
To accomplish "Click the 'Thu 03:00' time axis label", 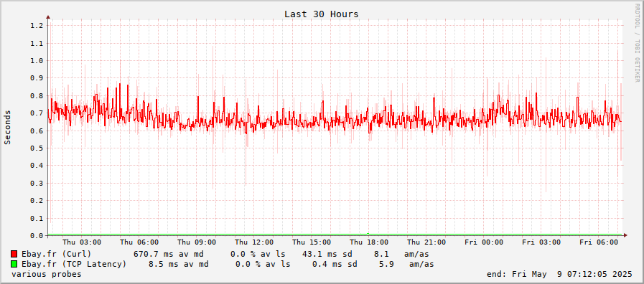I will [82, 242].
